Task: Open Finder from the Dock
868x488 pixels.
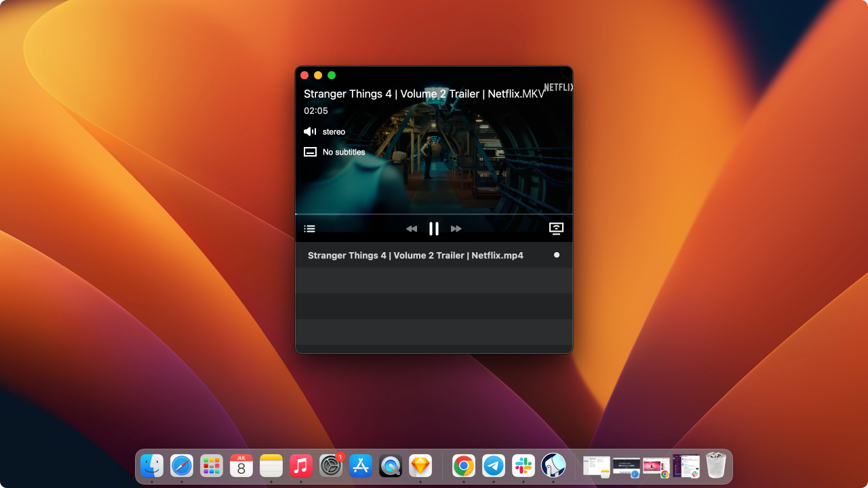Action: [x=152, y=466]
